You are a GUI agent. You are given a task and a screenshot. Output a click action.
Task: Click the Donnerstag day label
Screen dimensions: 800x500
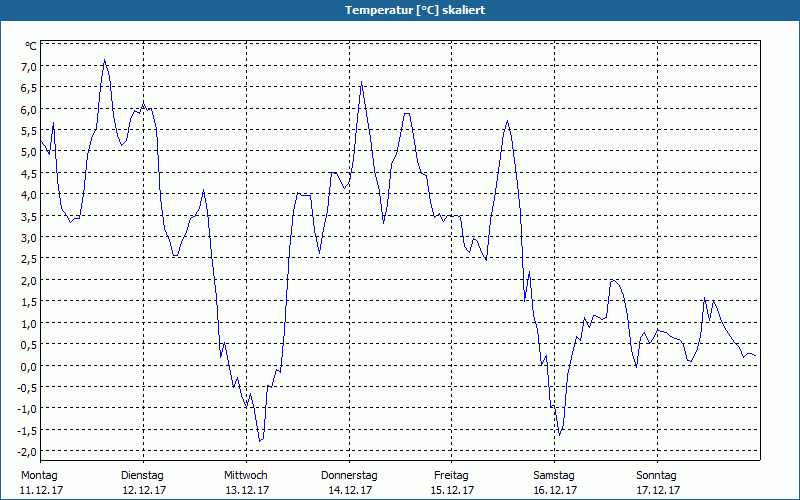pos(349,476)
